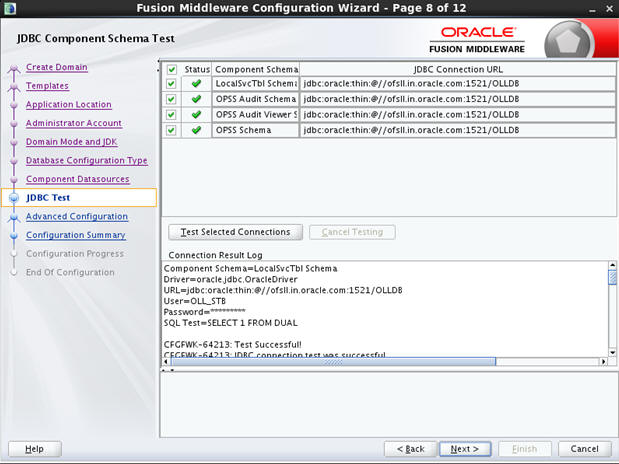The width and height of the screenshot is (619, 464).
Task: Click the step marker next to JDBC Test
Action: pyautogui.click(x=14, y=197)
